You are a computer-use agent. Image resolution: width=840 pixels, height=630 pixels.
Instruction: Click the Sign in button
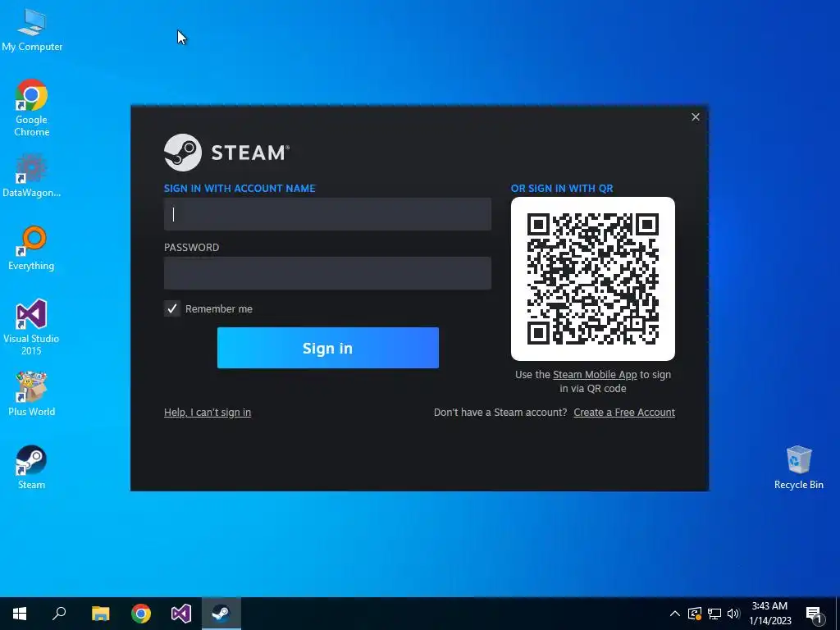pyautogui.click(x=328, y=348)
